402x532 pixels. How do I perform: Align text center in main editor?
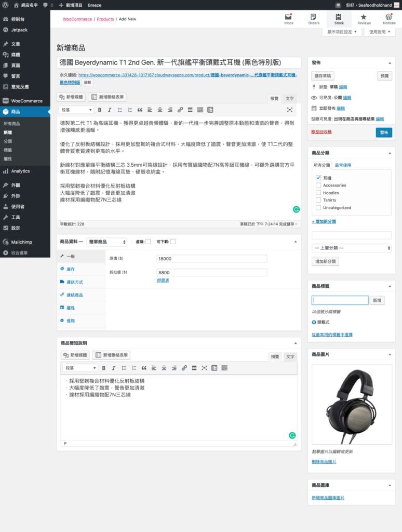point(160,110)
